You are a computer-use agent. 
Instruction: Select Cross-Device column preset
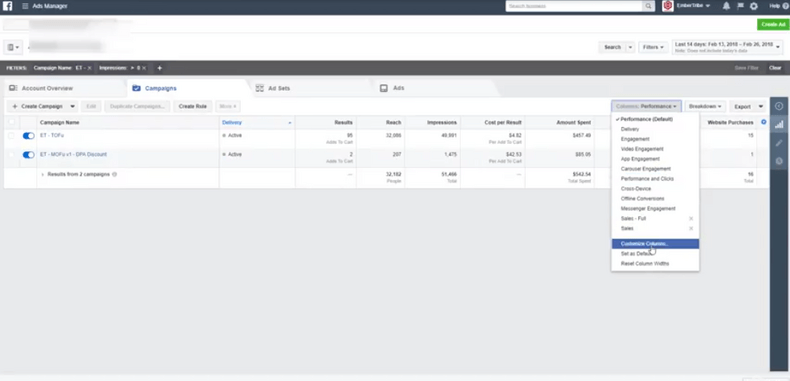(655, 188)
